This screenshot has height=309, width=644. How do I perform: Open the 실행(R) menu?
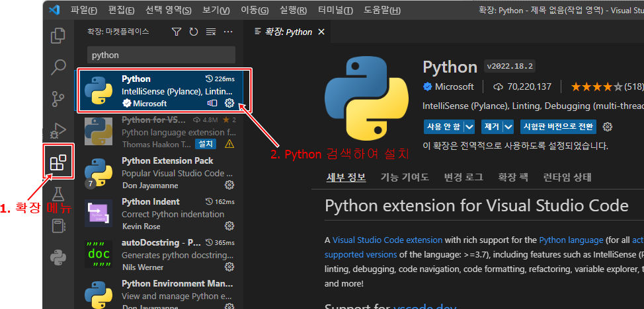(293, 11)
